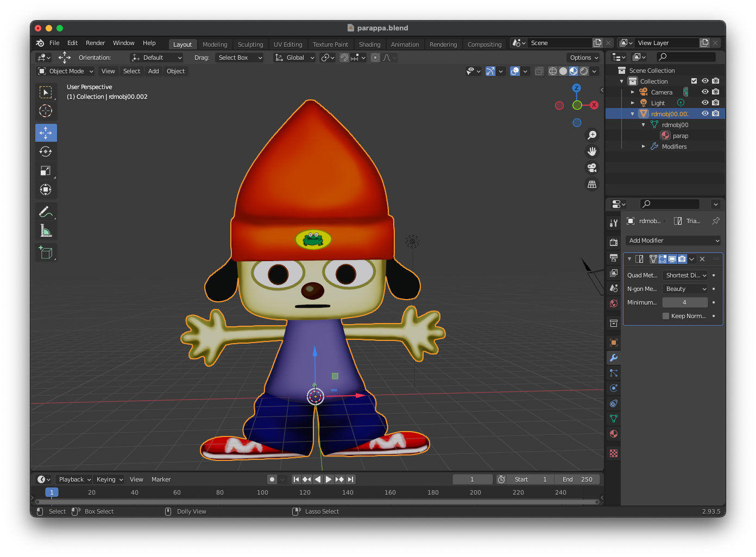The height and width of the screenshot is (557, 756).
Task: Switch to the UV Editing workspace tab
Action: tap(288, 45)
